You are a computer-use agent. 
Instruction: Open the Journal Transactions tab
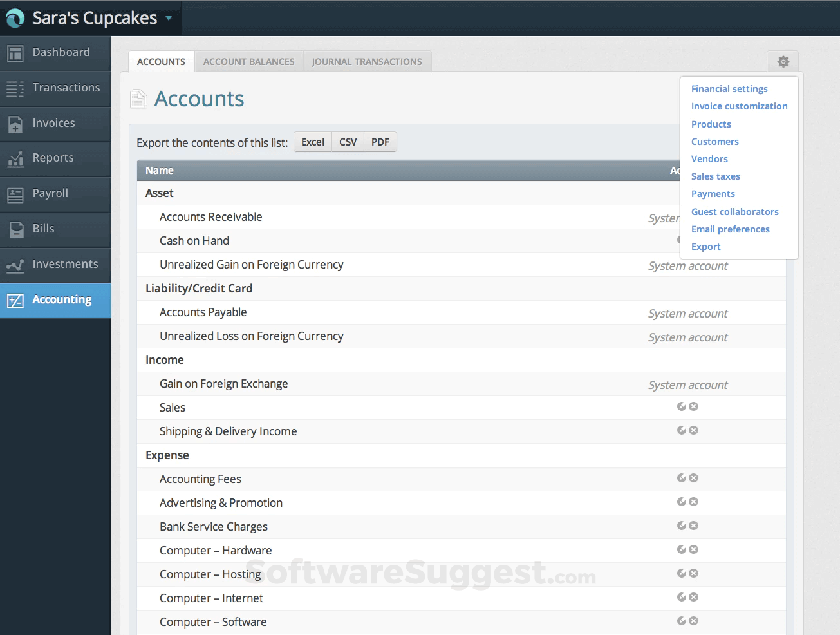click(x=368, y=61)
